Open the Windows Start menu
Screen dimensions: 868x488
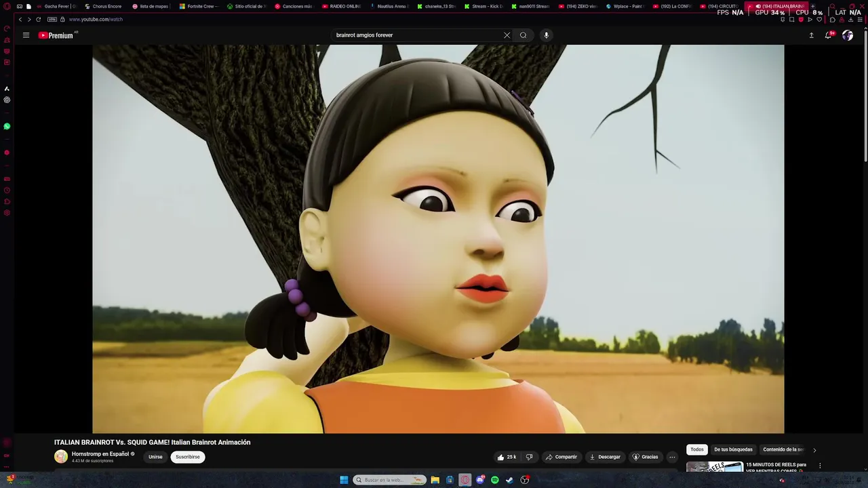(x=344, y=480)
